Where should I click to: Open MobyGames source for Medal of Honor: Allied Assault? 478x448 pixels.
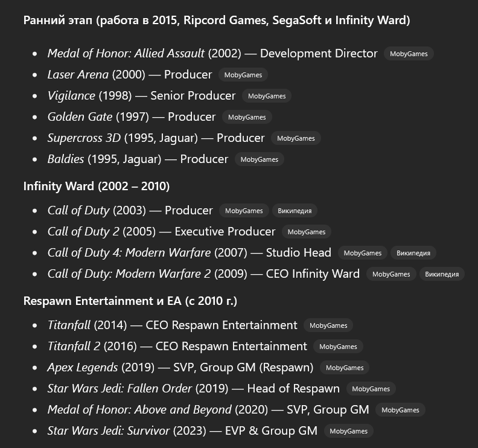coord(409,54)
